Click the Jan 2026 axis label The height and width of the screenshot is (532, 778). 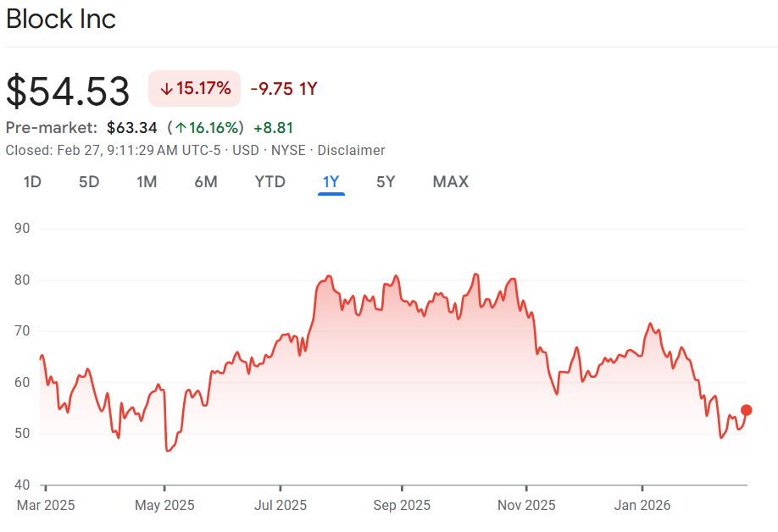642,506
